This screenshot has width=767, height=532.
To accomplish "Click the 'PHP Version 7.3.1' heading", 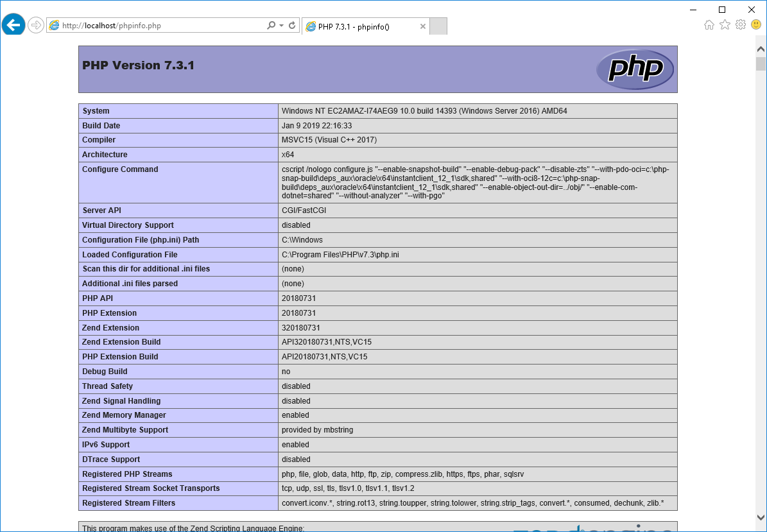I will (139, 65).
